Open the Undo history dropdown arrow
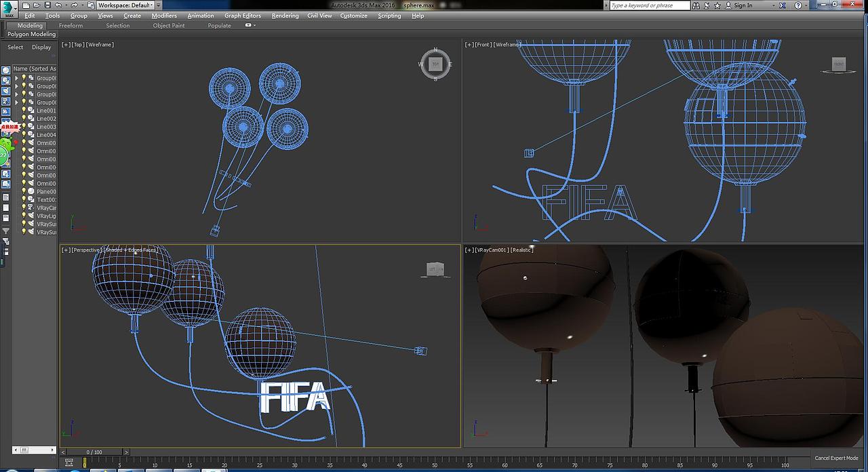The width and height of the screenshot is (868, 472). [66, 5]
